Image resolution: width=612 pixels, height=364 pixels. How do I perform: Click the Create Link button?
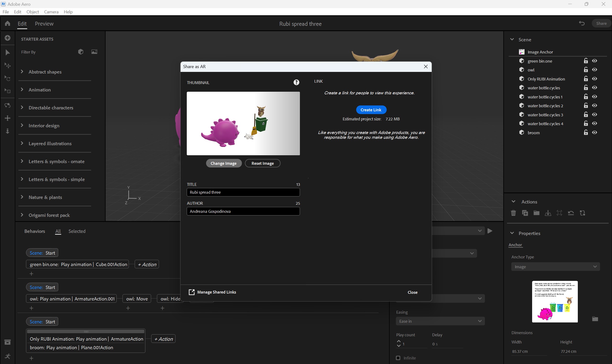click(371, 110)
